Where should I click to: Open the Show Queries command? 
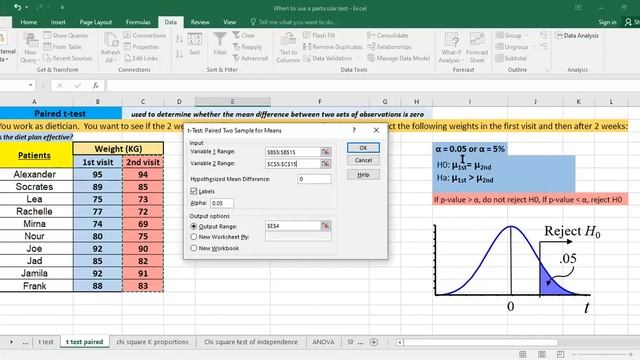click(x=66, y=36)
